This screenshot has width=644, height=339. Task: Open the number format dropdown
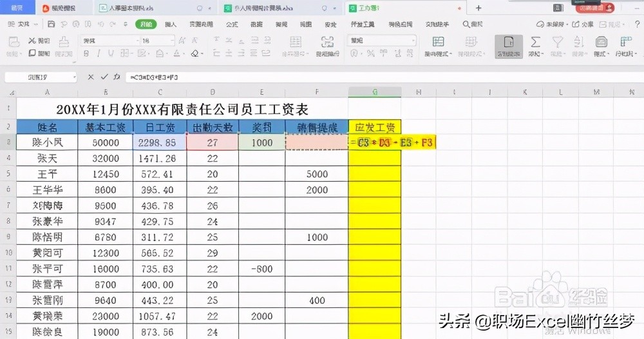413,41
